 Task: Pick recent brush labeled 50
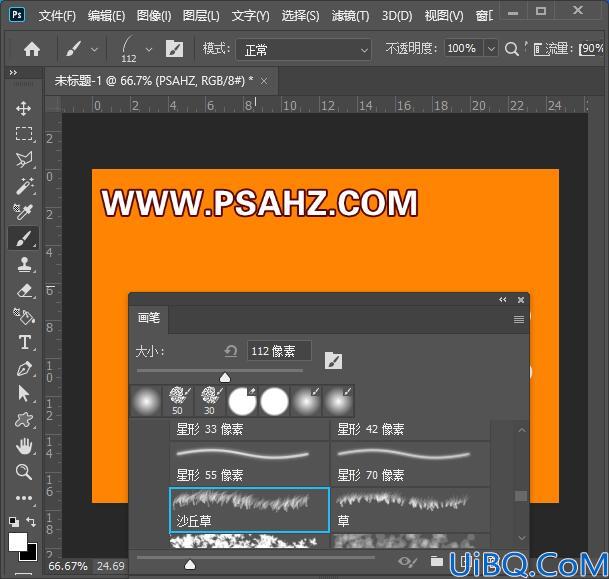coord(178,401)
